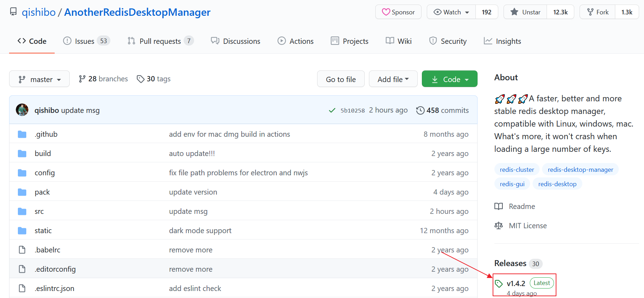Click the Insights graph icon
Screen dimensions: 644x298
[x=488, y=41]
